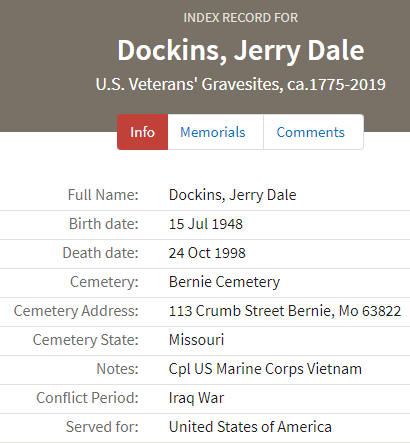Click the Cpl US Marine Corps Vietnam note
This screenshot has width=410, height=443.
(x=265, y=369)
